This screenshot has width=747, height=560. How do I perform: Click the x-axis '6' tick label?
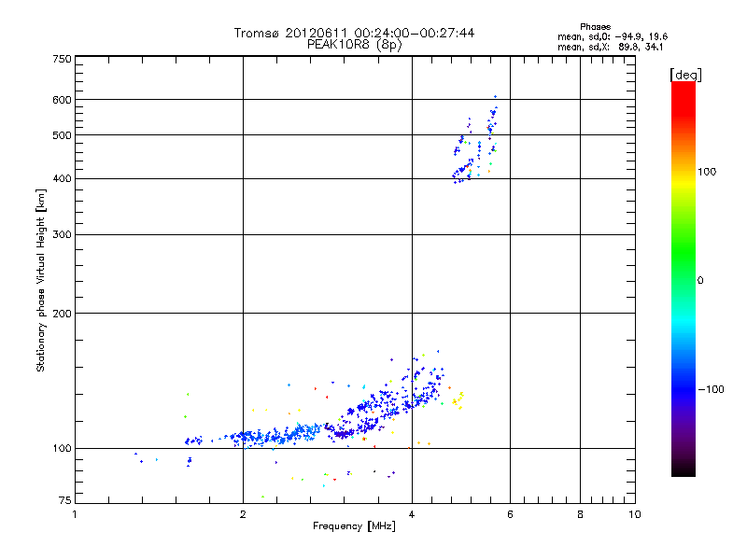510,515
